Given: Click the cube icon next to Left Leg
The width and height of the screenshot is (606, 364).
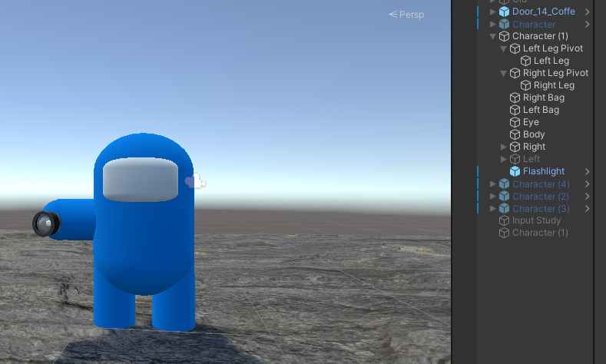Looking at the screenshot, I should 525,61.
